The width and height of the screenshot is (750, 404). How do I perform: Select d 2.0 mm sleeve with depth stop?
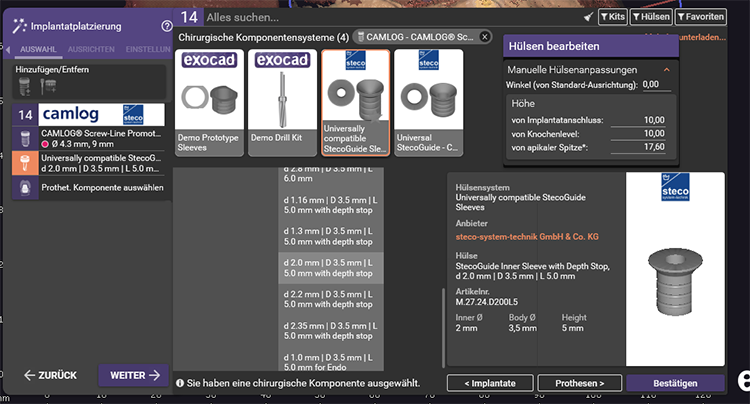(x=331, y=268)
